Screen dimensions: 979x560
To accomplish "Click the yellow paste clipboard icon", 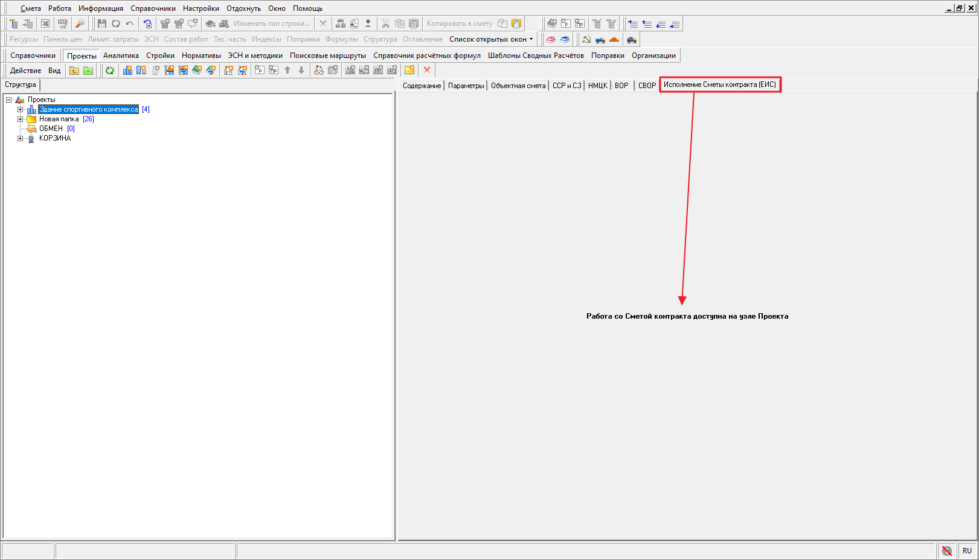I will tap(516, 24).
